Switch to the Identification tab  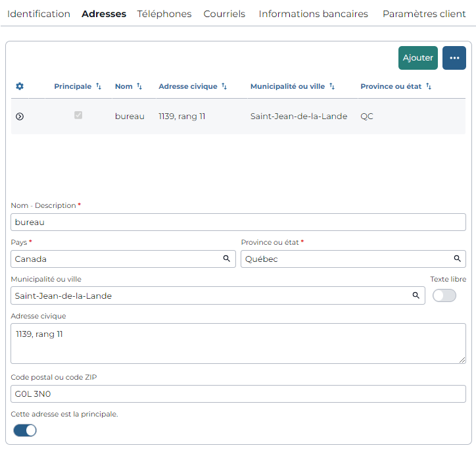pyautogui.click(x=39, y=14)
